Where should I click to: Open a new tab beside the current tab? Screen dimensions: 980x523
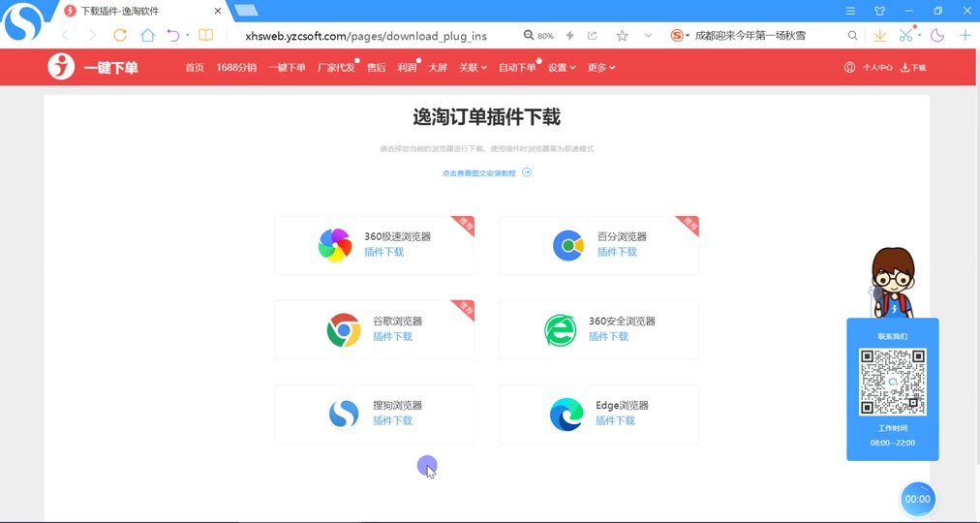(246, 10)
